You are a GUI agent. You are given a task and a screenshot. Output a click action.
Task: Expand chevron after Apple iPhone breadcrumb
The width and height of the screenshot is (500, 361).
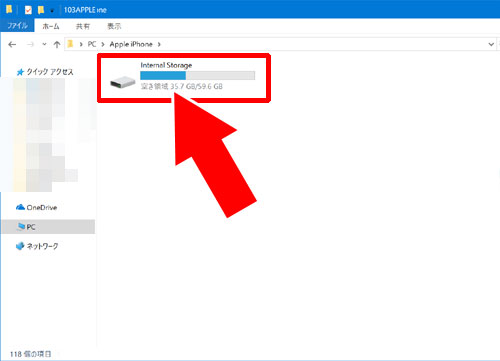click(x=159, y=44)
